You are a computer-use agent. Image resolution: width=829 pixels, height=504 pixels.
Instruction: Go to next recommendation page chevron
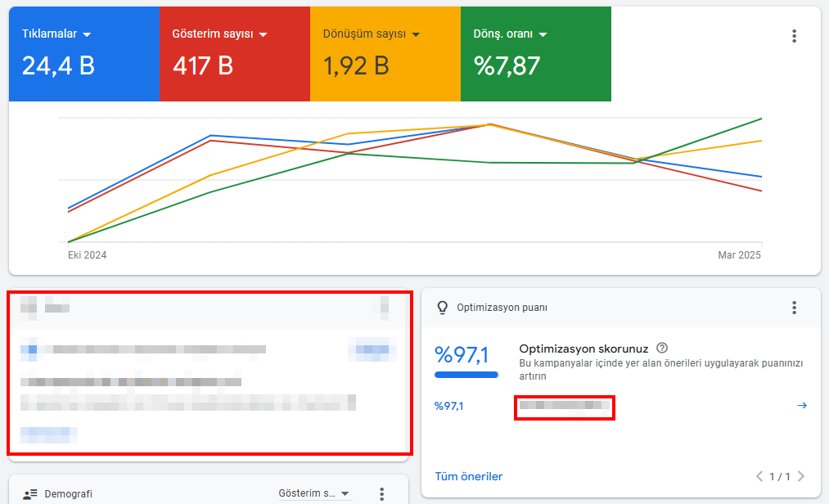[x=800, y=476]
